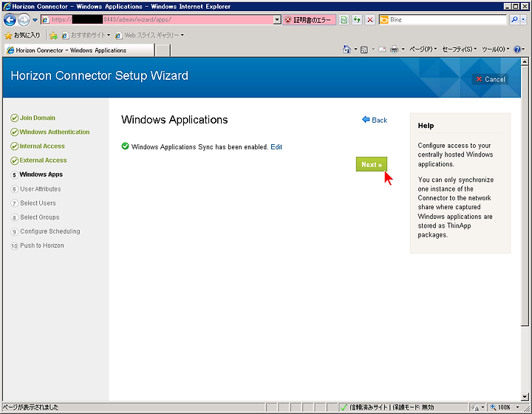The width and height of the screenshot is (532, 414).
Task: Click the refresh page icon
Action: pyautogui.click(x=357, y=20)
